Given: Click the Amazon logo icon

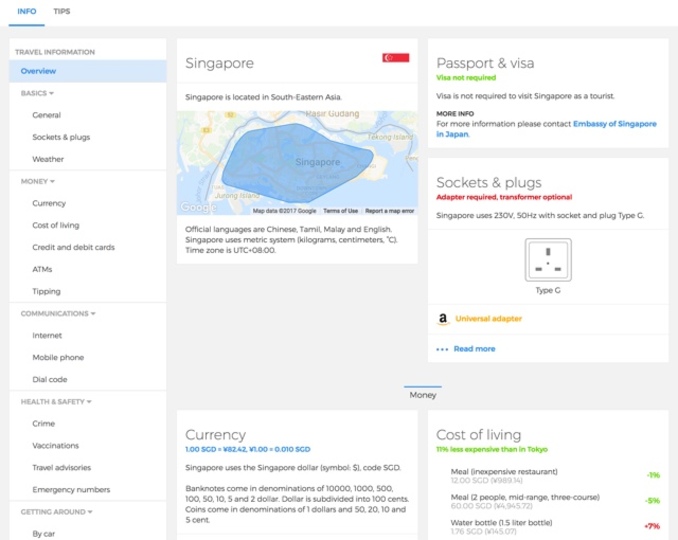Looking at the screenshot, I should click(443, 319).
